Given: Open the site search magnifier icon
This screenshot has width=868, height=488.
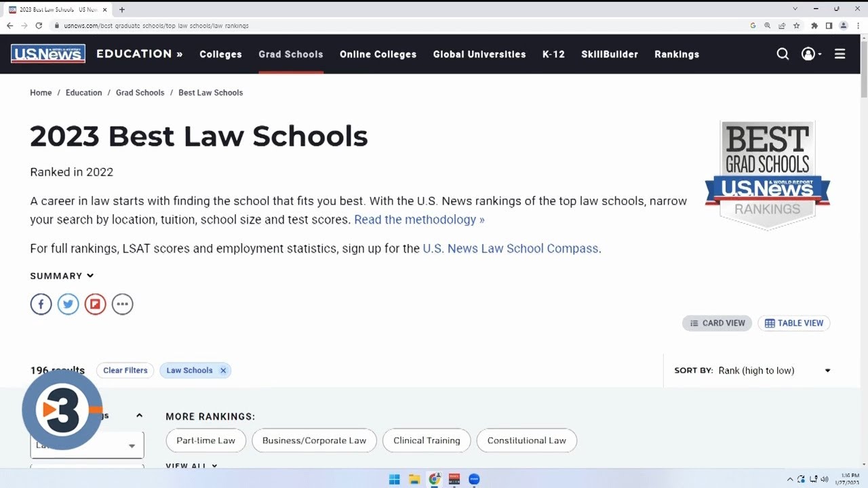Looking at the screenshot, I should tap(783, 54).
